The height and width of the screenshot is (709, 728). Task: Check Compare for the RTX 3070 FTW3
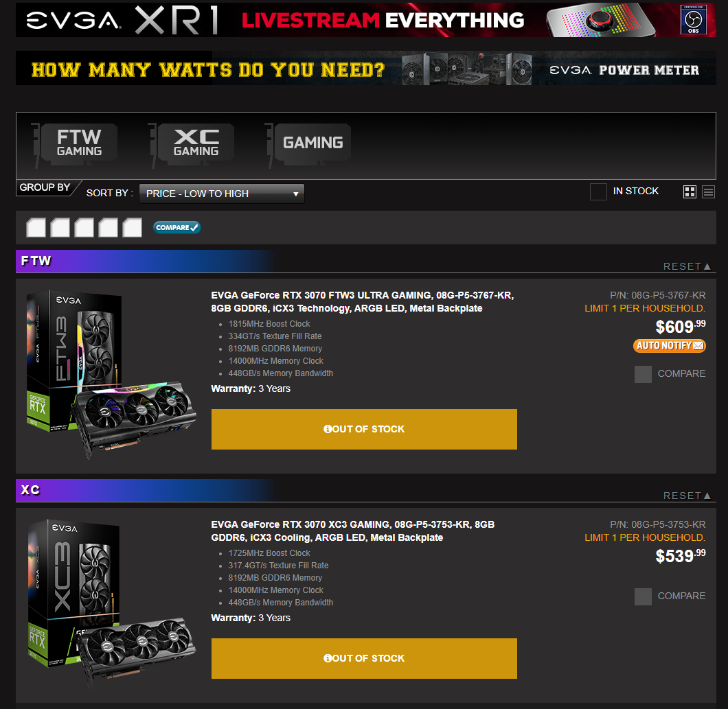click(x=643, y=374)
